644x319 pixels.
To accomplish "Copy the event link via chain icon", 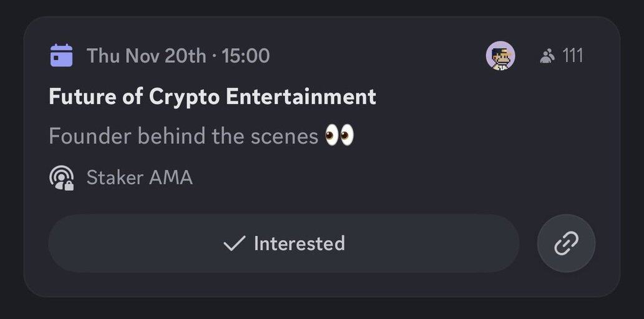I will [x=566, y=243].
